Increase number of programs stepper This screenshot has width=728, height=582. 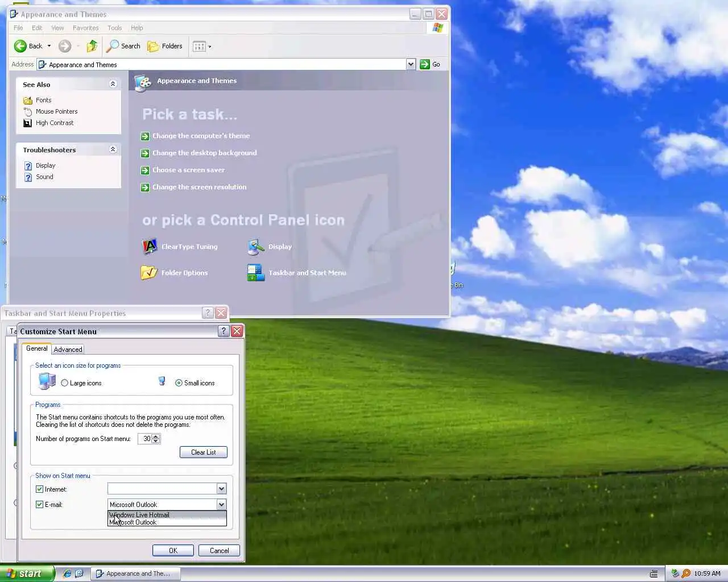coord(156,436)
